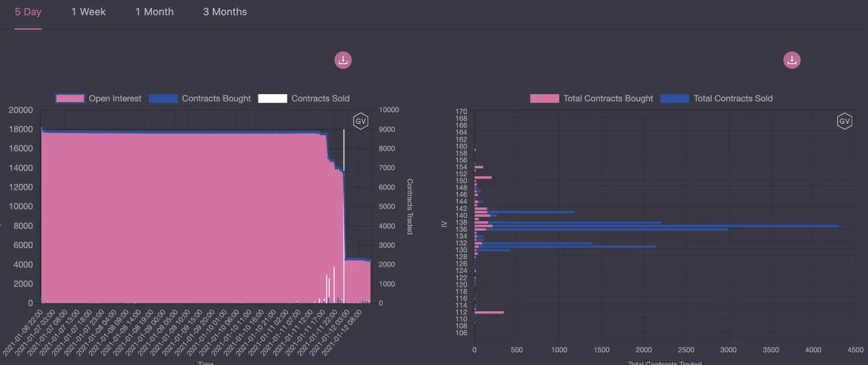
Task: Click the GV hexagon logo on right chart
Action: pos(843,122)
